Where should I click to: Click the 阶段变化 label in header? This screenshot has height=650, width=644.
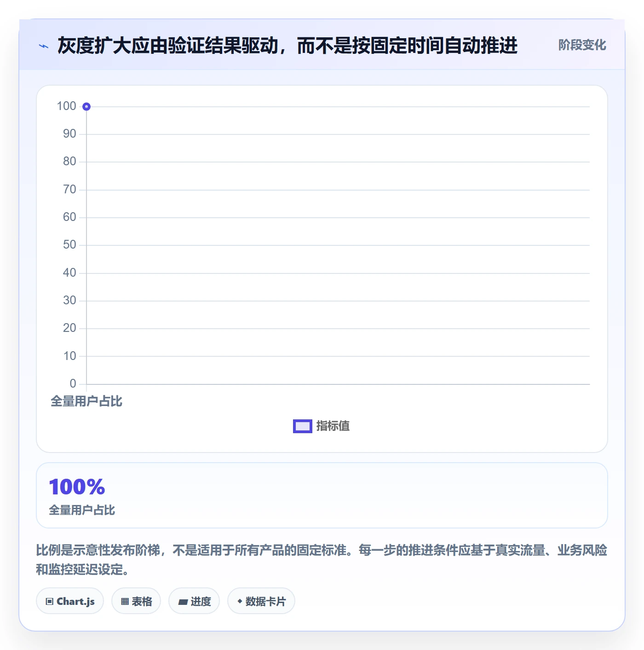pos(582,45)
